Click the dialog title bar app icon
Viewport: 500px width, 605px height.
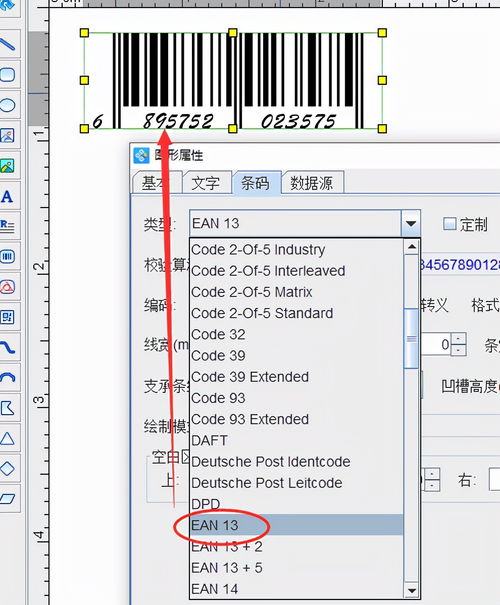pos(141,155)
